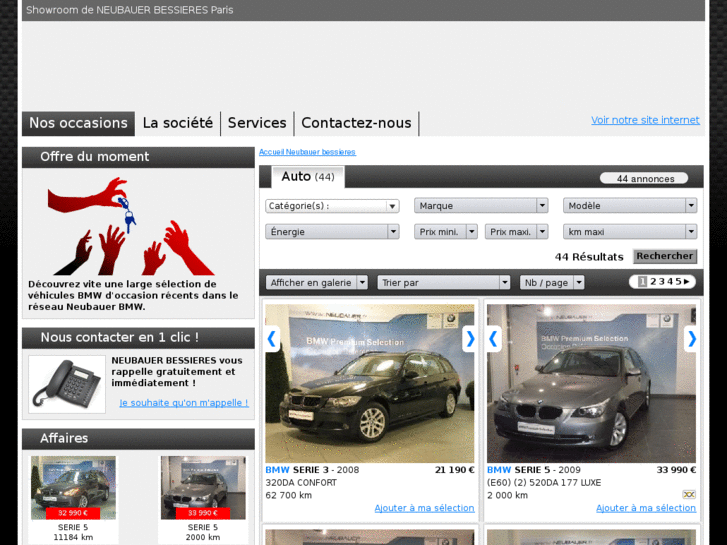727x545 pixels.
Task: Go to results page 4
Action: click(670, 282)
